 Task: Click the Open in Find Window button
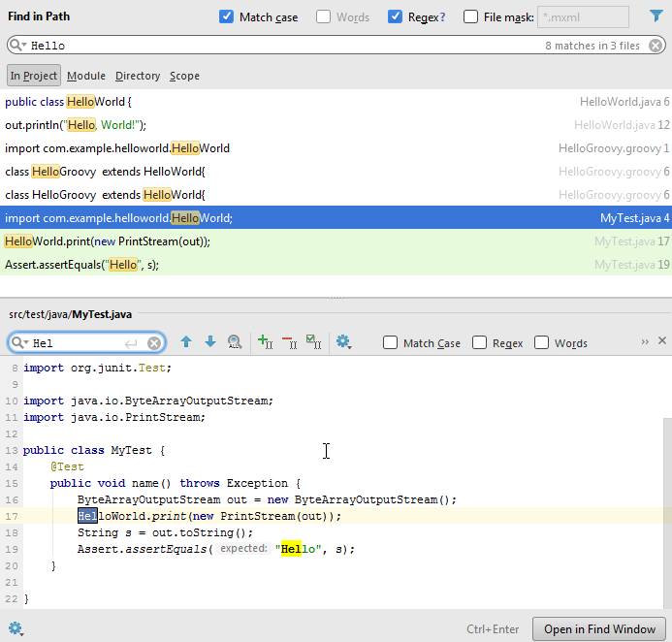coord(599,629)
